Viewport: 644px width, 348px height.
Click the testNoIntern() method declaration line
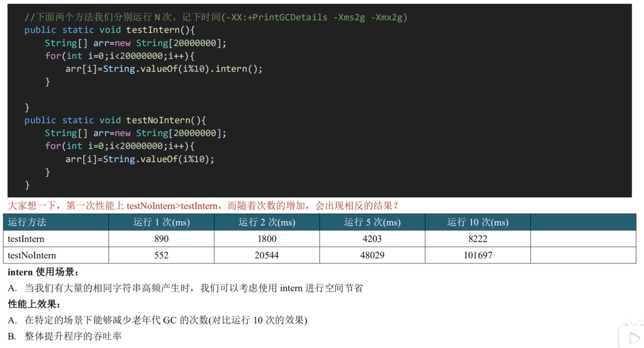click(x=115, y=120)
